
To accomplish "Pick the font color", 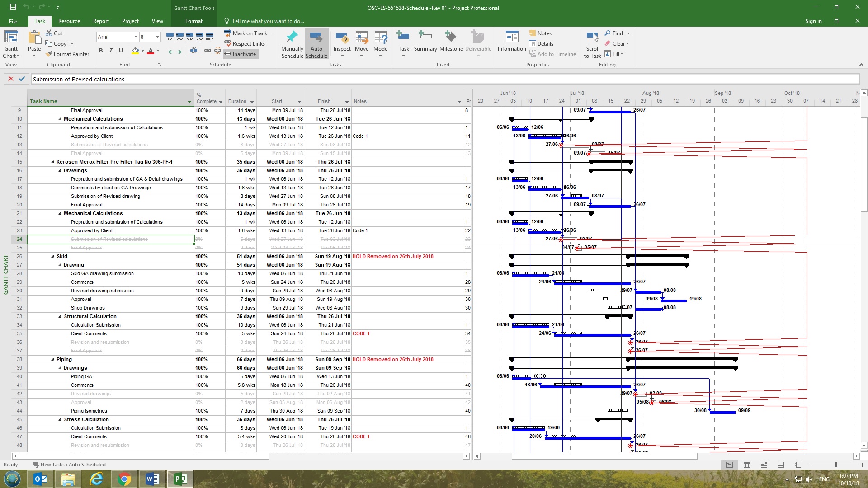I will tap(151, 51).
